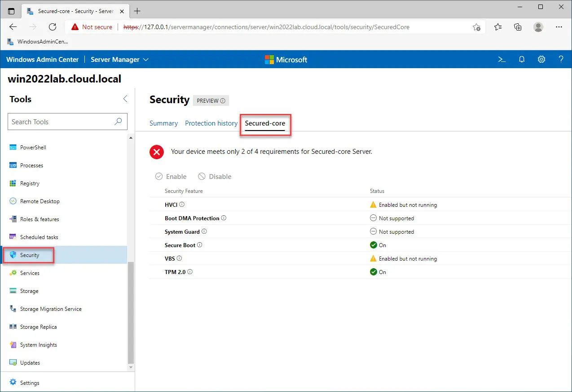
Task: Collapse the Tools panel with the chevron
Action: pos(125,99)
